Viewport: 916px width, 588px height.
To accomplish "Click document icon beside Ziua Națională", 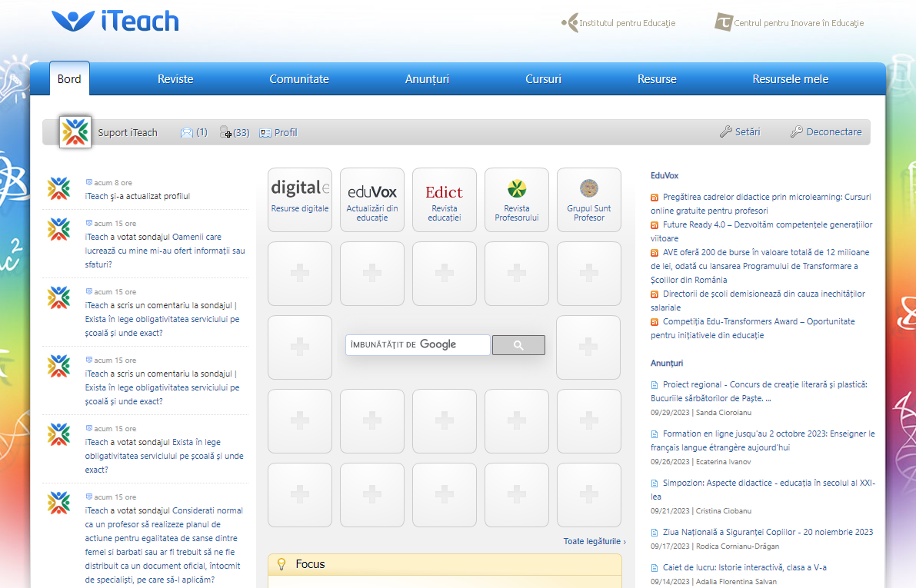I will coord(655,533).
